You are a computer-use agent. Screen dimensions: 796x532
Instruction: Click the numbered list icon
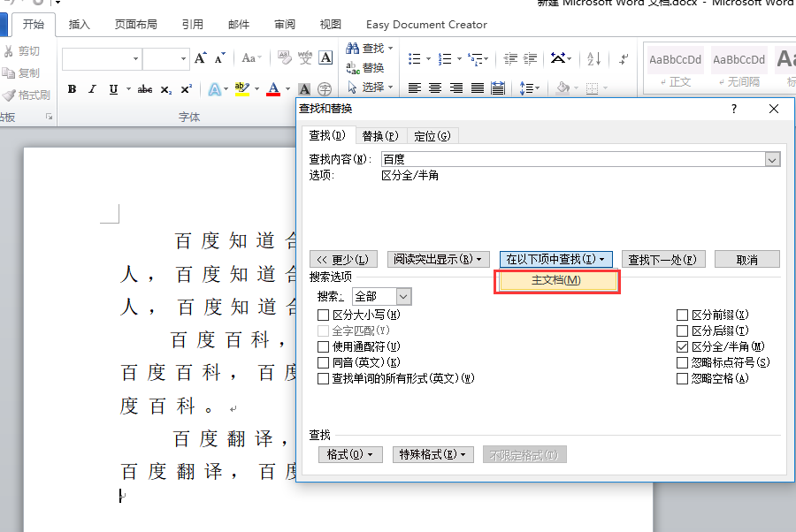click(445, 59)
